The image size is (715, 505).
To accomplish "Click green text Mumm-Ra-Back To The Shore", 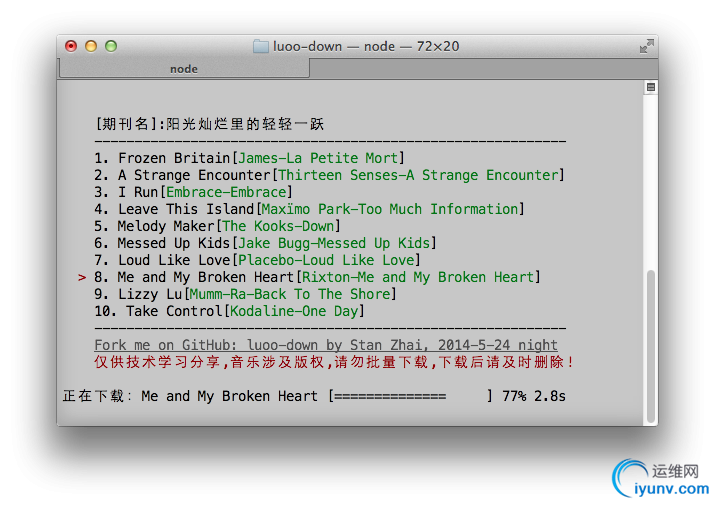I will [x=290, y=294].
